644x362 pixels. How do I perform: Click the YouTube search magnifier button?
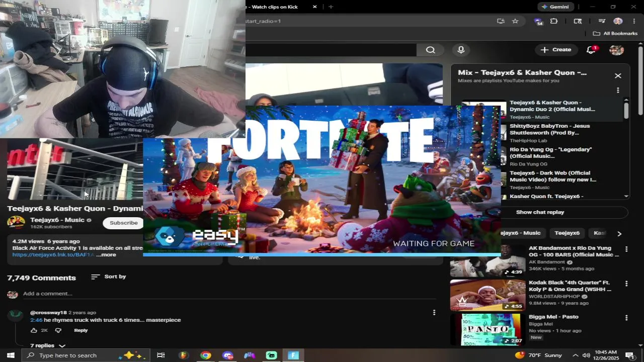tap(430, 50)
